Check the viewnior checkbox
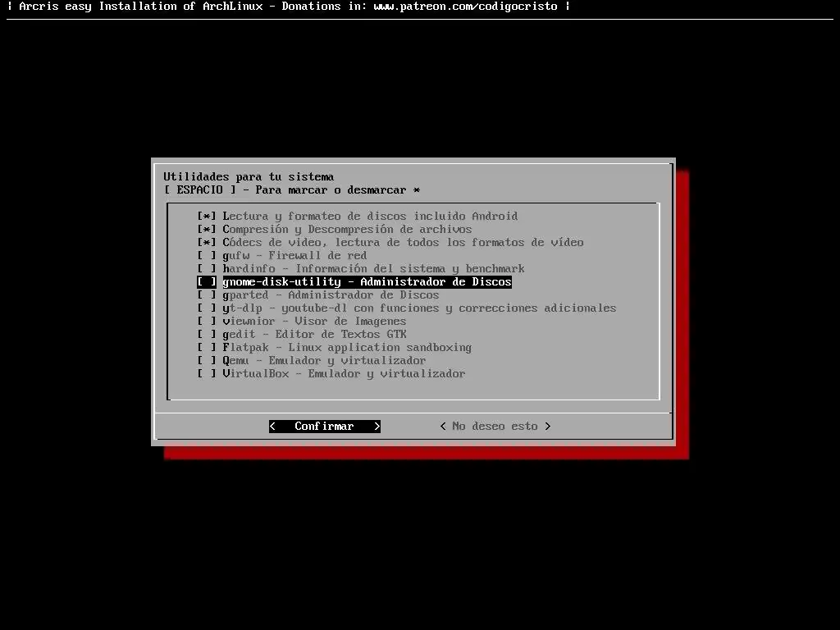Image resolution: width=840 pixels, height=630 pixels. point(207,321)
